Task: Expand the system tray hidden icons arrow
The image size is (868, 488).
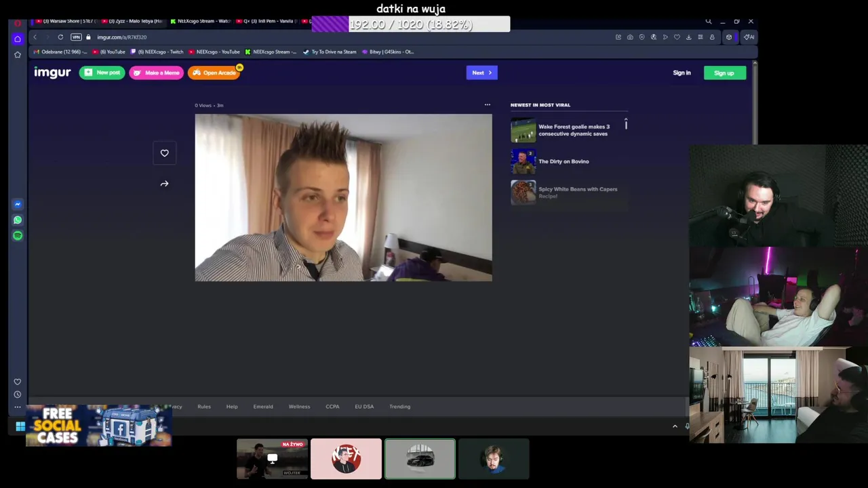Action: click(675, 426)
